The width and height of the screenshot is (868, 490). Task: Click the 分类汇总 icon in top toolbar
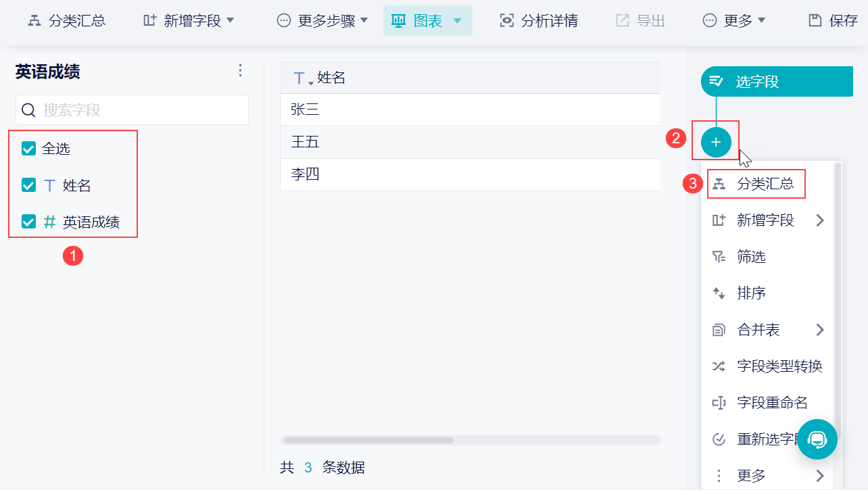tap(34, 21)
